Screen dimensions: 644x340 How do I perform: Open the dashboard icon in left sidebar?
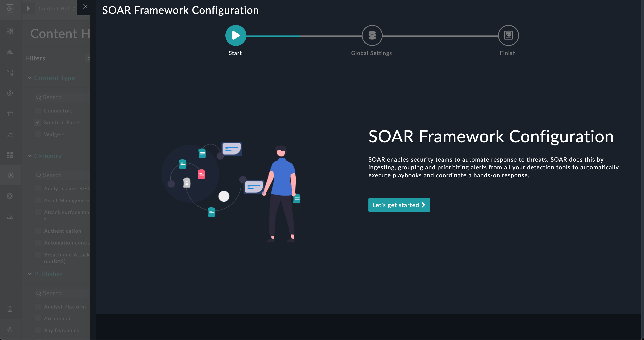point(10,31)
